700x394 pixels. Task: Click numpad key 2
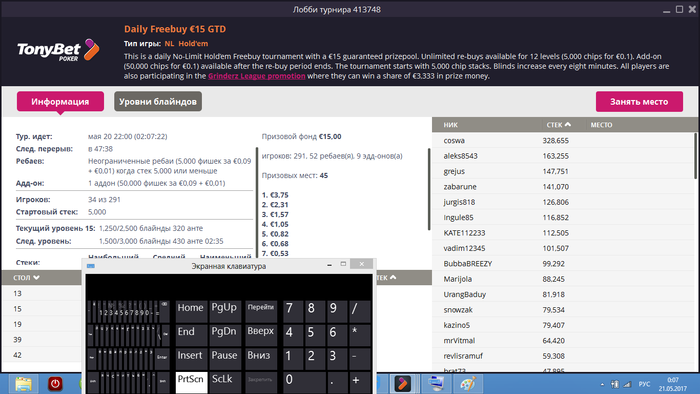point(315,359)
